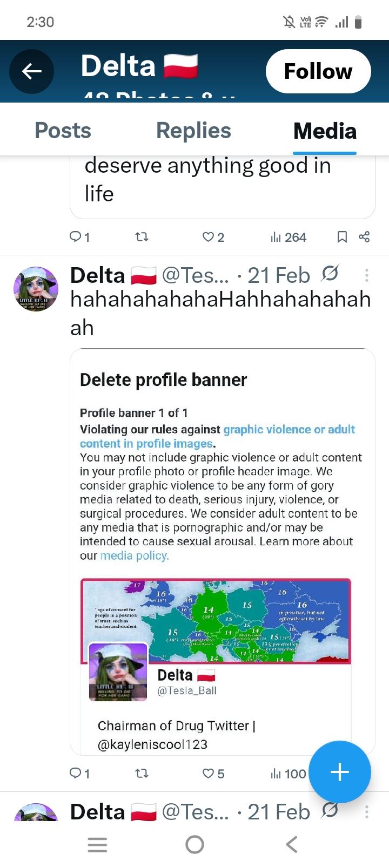Repost the hahahaha profile banner post
Image resolution: width=389 pixels, height=868 pixels.
click(142, 774)
